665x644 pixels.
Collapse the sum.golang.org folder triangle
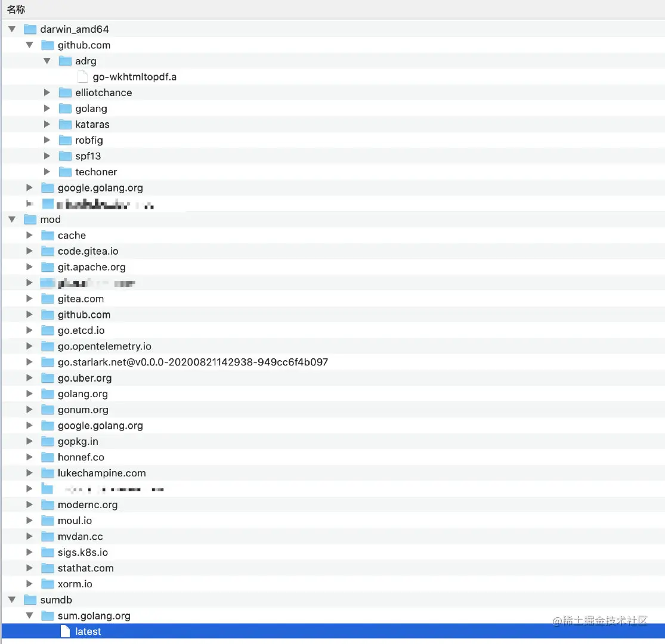(29, 615)
